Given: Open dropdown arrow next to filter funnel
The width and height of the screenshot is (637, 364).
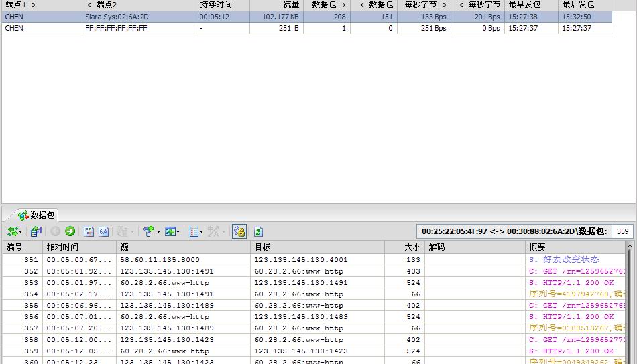Looking at the screenshot, I should pyautogui.click(x=159, y=231).
